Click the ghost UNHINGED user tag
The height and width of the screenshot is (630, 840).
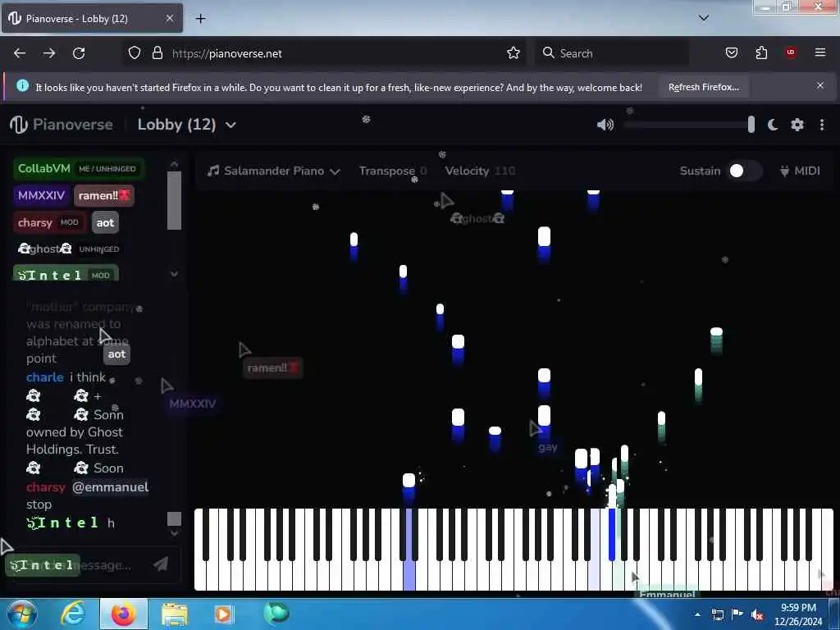click(69, 249)
